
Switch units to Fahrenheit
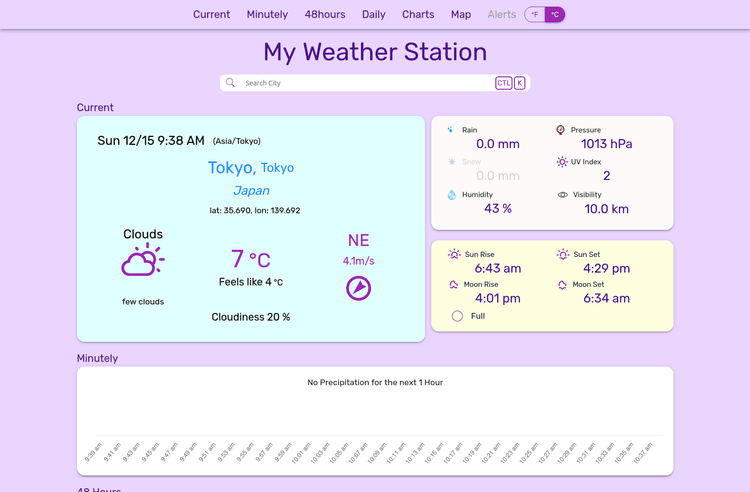pyautogui.click(x=535, y=14)
